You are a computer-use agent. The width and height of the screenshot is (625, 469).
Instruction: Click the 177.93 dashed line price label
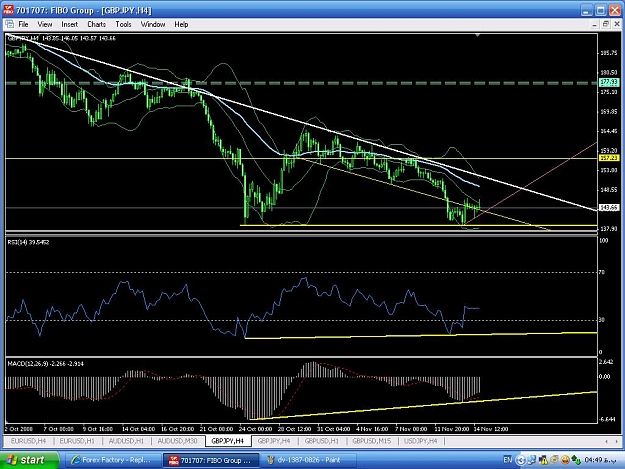(609, 82)
